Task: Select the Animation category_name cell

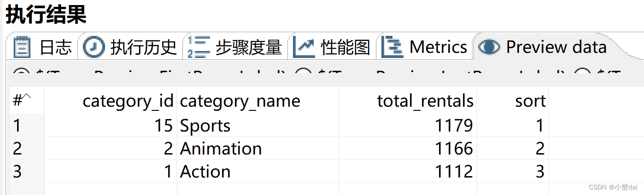Action: 258,148
